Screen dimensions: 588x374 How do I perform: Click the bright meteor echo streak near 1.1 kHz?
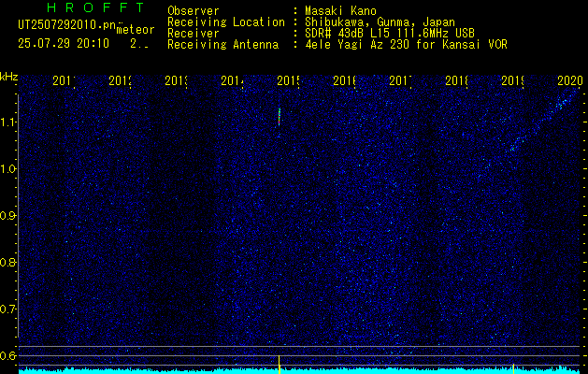pyautogui.click(x=280, y=117)
